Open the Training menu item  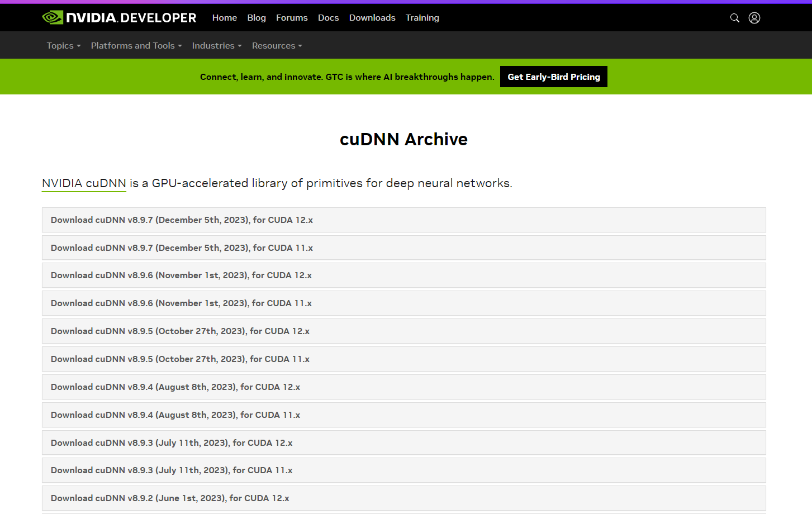pyautogui.click(x=422, y=18)
